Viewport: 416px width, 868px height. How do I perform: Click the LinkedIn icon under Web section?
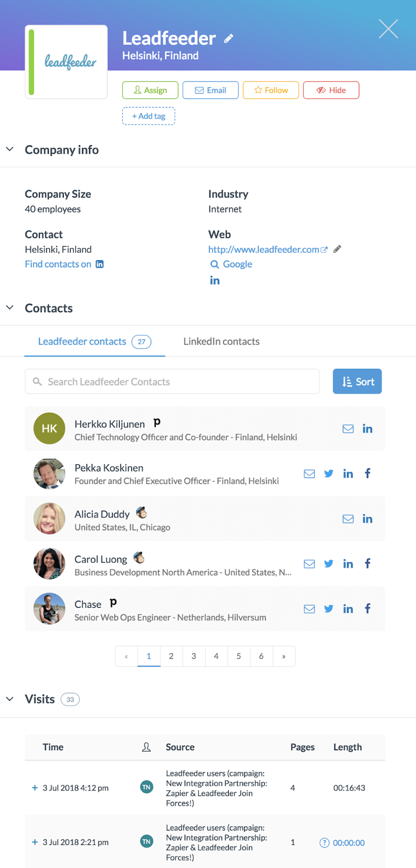[215, 281]
